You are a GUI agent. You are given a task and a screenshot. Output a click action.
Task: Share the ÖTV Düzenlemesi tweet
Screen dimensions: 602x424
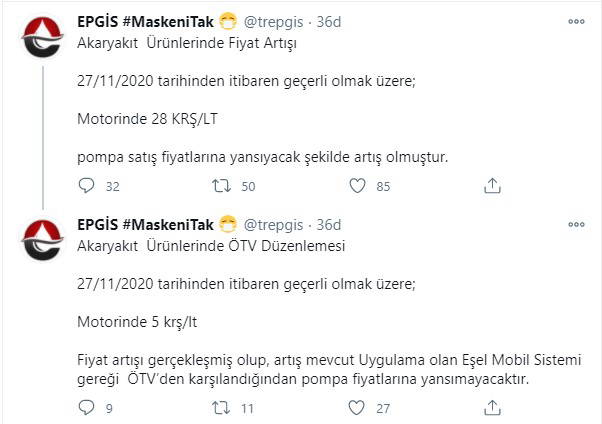click(x=492, y=407)
